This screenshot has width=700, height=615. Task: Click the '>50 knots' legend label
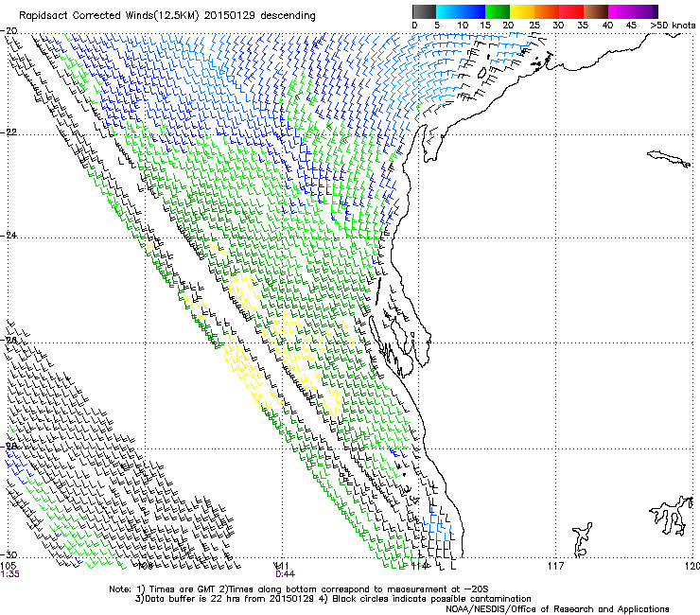tap(673, 26)
